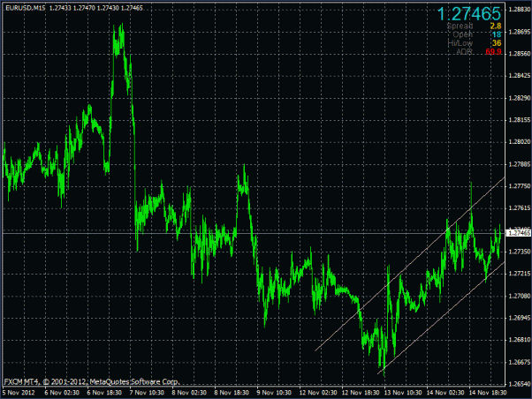This screenshot has height=399, width=532.
Task: Click the 1.28425 price axis label
Action: tap(520, 76)
